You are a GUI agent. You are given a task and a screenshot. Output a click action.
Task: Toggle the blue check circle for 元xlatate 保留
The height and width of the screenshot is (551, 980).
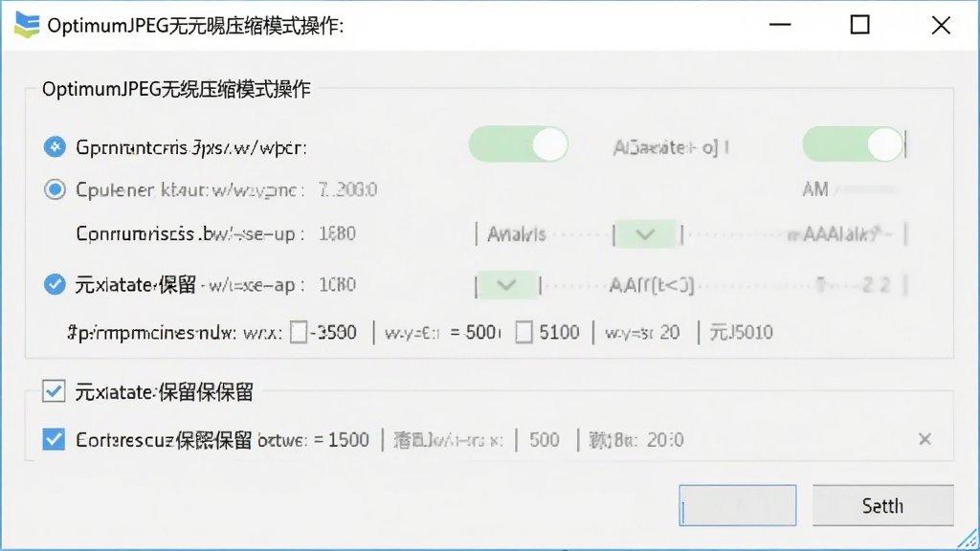(55, 284)
